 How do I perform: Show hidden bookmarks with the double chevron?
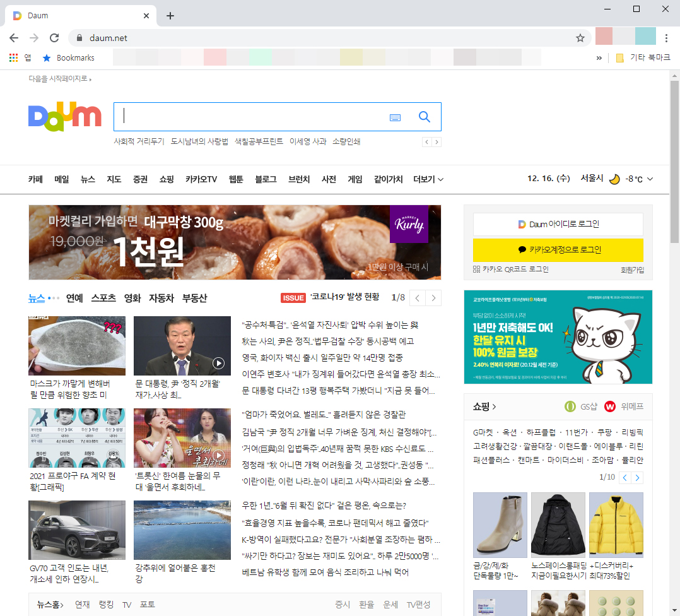pyautogui.click(x=599, y=57)
